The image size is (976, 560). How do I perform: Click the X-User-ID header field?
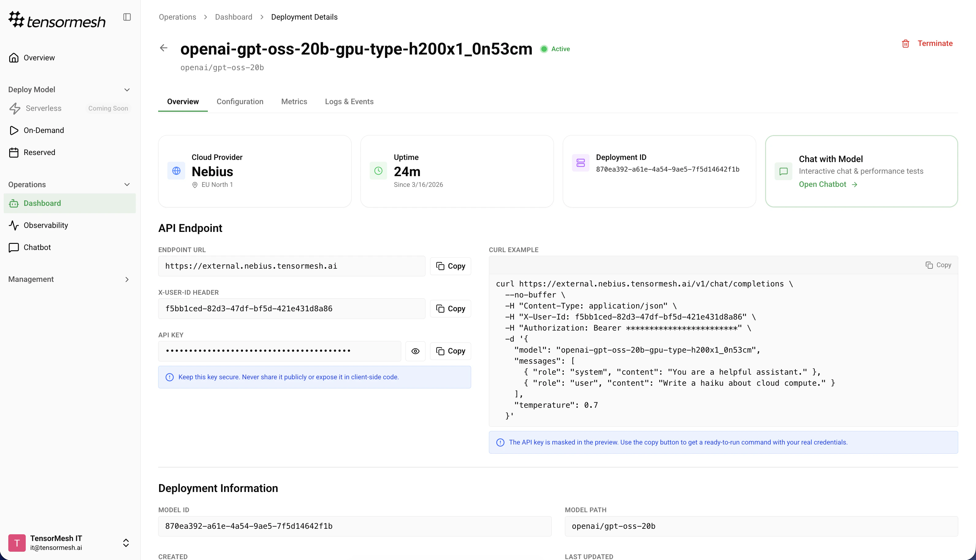[291, 308]
